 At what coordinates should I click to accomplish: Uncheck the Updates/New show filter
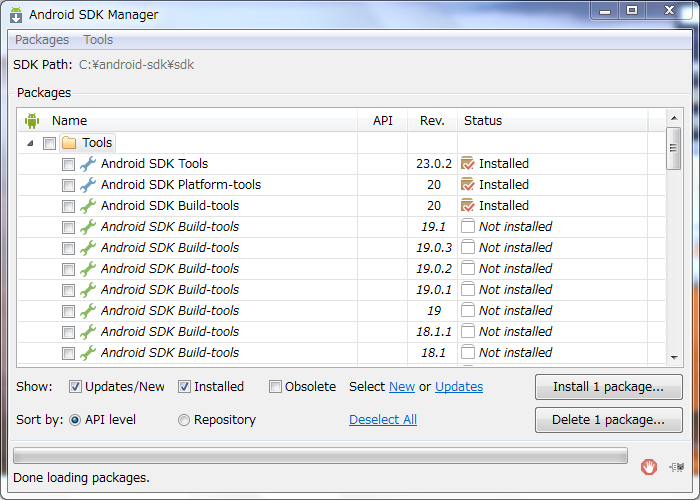[x=75, y=387]
